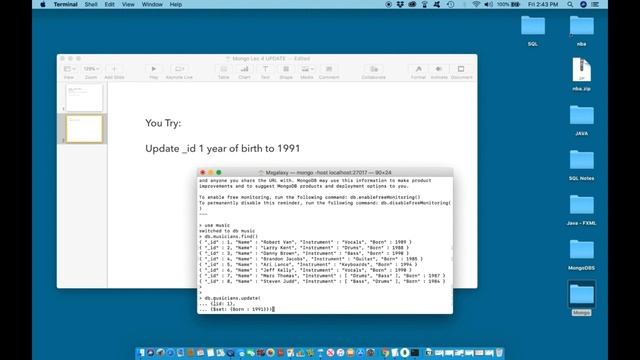The height and width of the screenshot is (360, 640).
Task: Click the Dropbox menu bar icon
Action: [x=400, y=4]
